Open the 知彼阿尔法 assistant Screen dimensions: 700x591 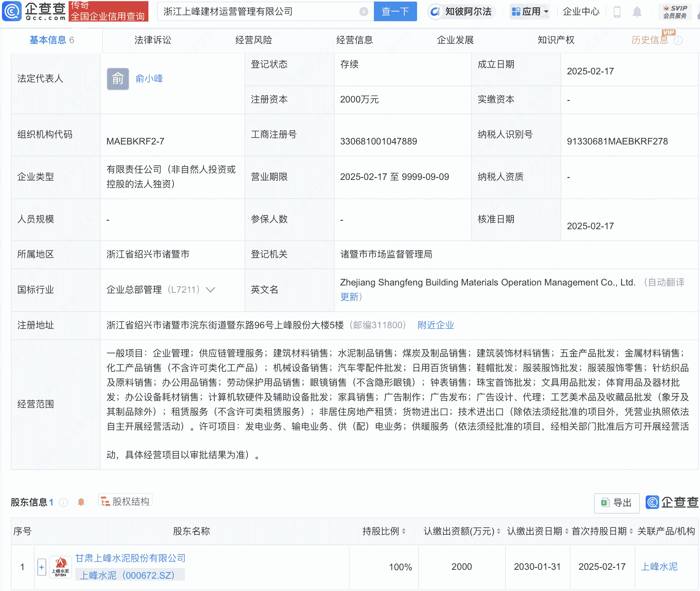pos(461,12)
